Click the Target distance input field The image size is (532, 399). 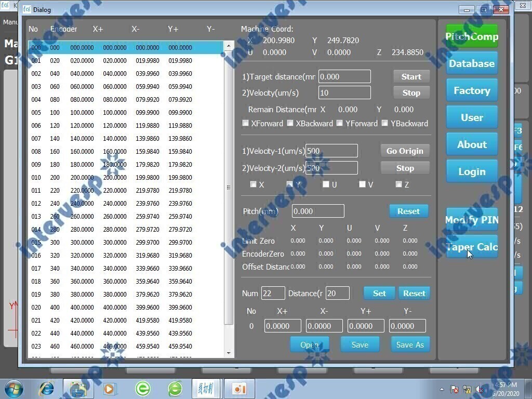point(344,76)
